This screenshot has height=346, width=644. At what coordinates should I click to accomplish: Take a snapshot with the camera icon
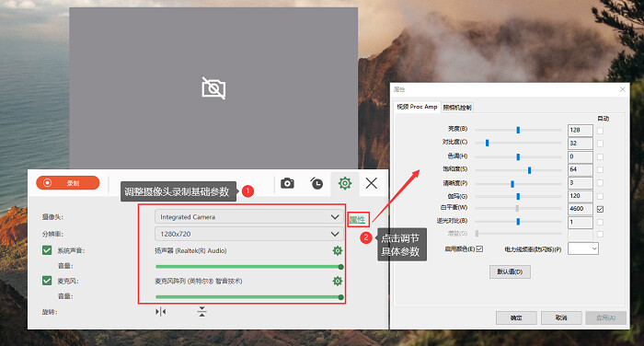tap(287, 183)
